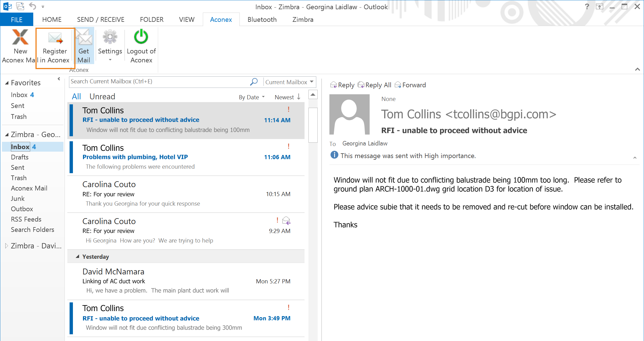
Task: Select the Drafts folder
Action: coord(20,157)
